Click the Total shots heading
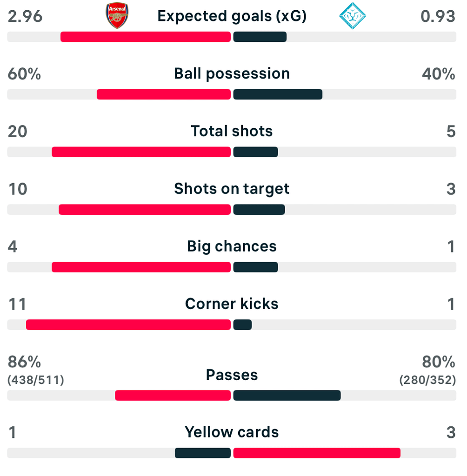 click(232, 131)
